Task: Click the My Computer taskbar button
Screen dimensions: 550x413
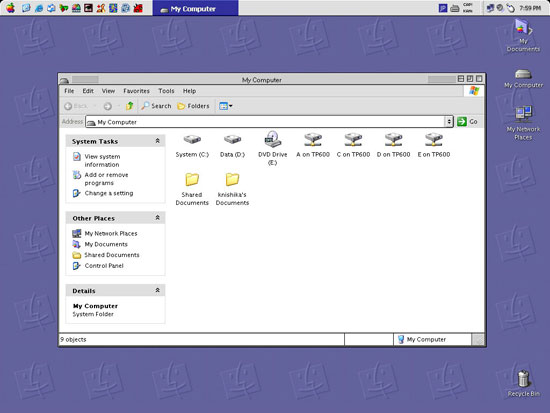Action: click(x=195, y=8)
